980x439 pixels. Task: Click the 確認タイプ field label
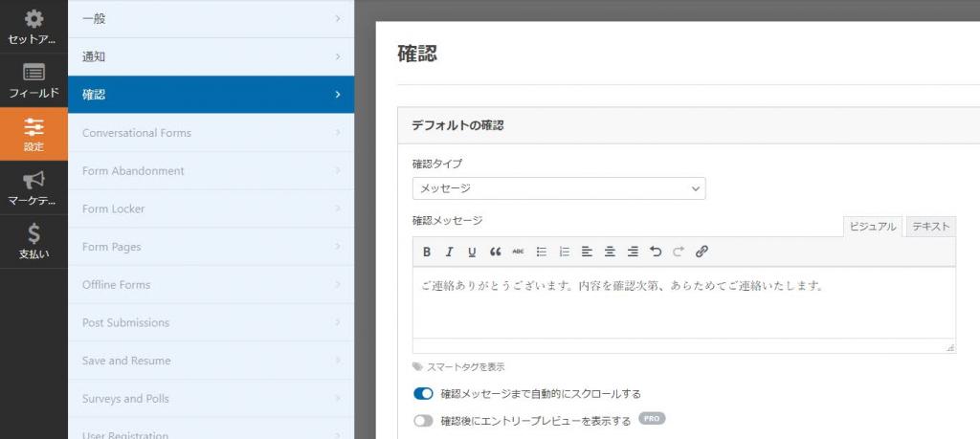click(x=437, y=164)
